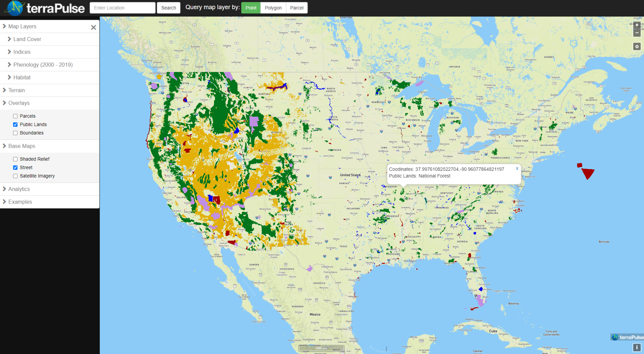Open the map attribution info button

(637, 348)
